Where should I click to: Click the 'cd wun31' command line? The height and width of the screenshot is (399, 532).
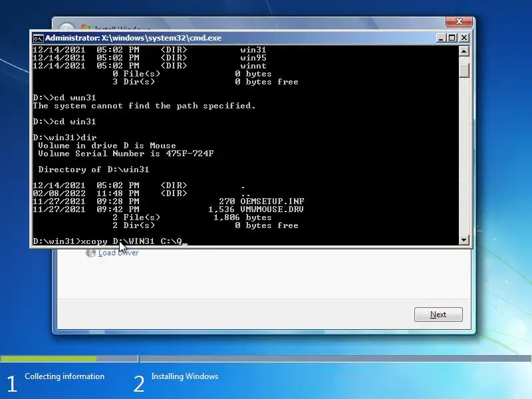point(65,98)
